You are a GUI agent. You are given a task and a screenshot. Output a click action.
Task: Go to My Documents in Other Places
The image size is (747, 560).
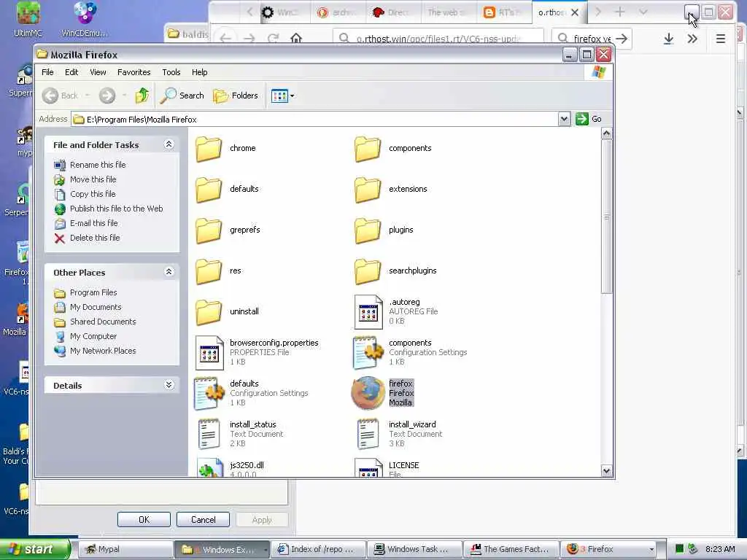click(96, 307)
